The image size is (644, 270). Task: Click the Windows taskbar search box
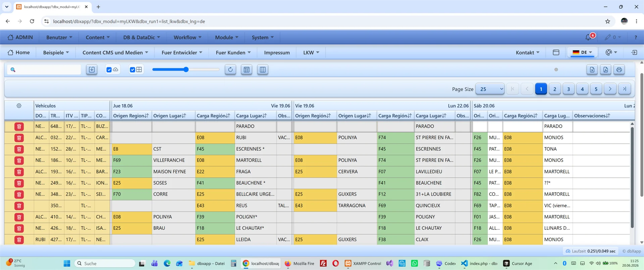(x=104, y=263)
